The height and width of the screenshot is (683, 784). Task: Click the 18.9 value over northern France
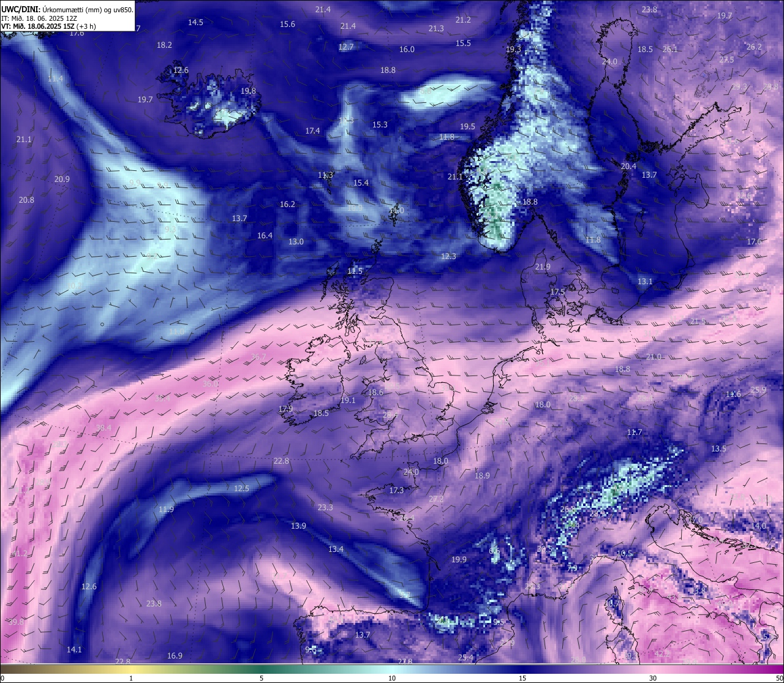(482, 476)
